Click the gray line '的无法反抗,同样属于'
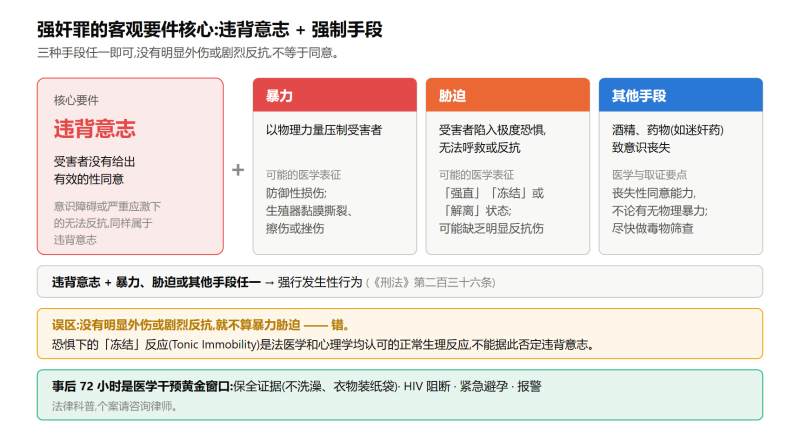The image size is (800, 433). click(x=103, y=223)
